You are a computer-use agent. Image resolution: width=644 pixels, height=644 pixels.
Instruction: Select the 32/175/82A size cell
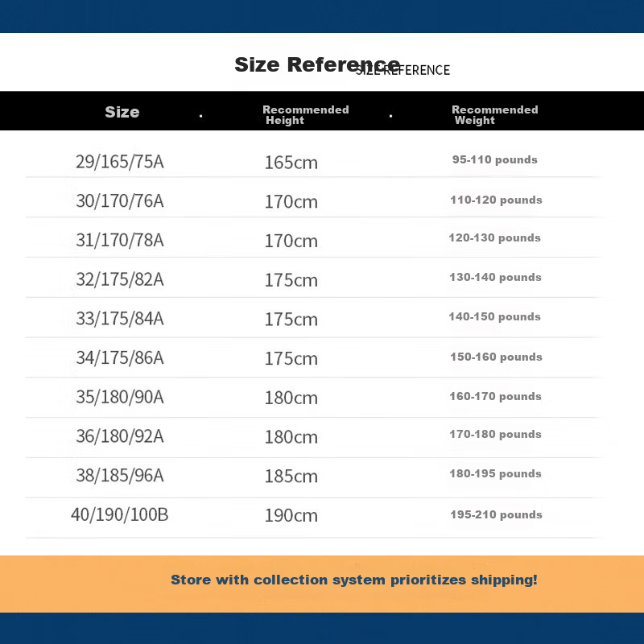[x=120, y=279]
